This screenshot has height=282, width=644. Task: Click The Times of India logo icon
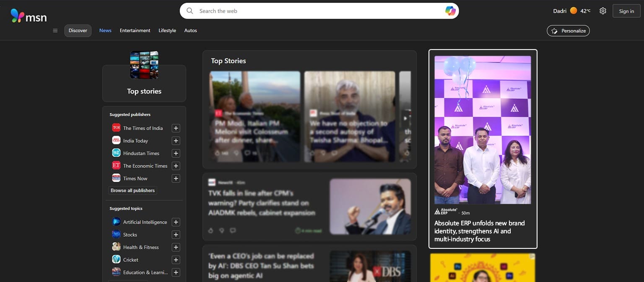pyautogui.click(x=116, y=128)
